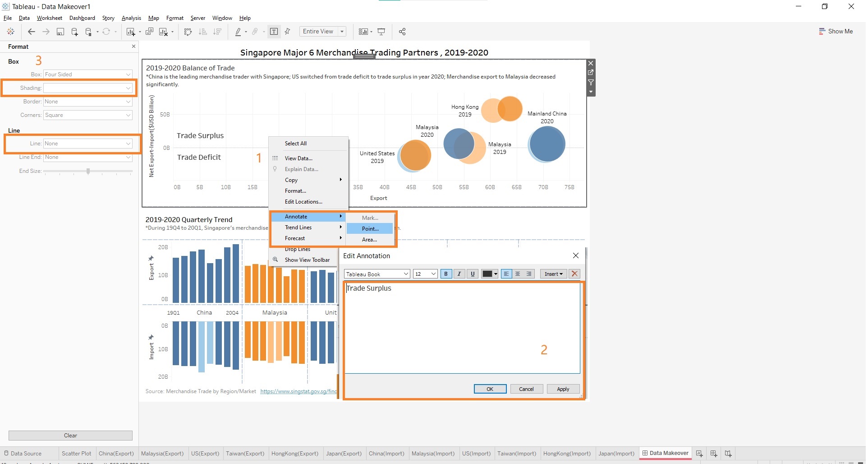Remove the Balance of Trade sheet from dashboard
This screenshot has height=464, width=868.
pos(591,63)
